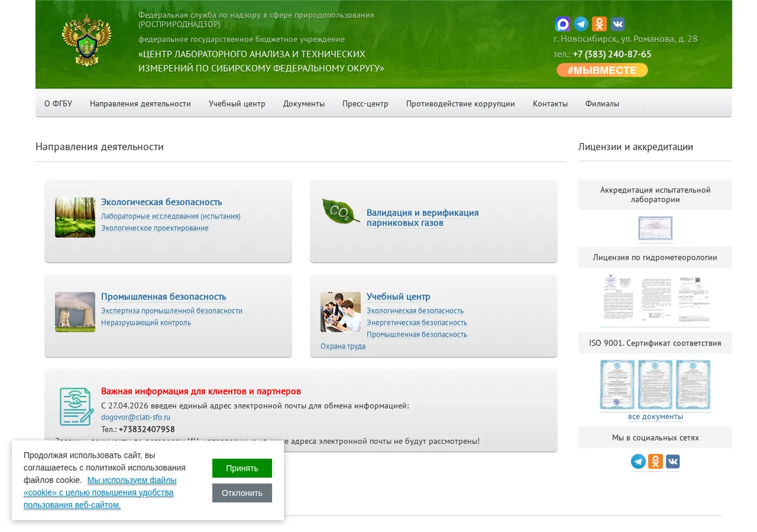757x532 pixels.
Task: Open the Направления деятельности menu
Action: [x=140, y=103]
